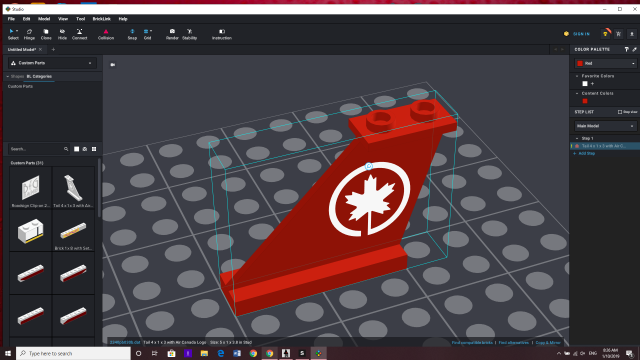This screenshot has height=360, width=640.
Task: Open the View menu
Action: coord(63,19)
